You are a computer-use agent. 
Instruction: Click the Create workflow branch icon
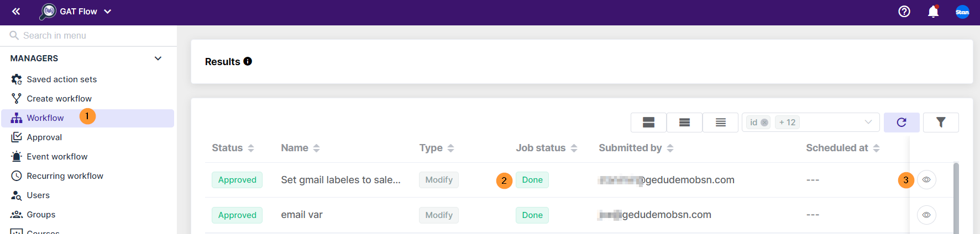click(x=17, y=99)
